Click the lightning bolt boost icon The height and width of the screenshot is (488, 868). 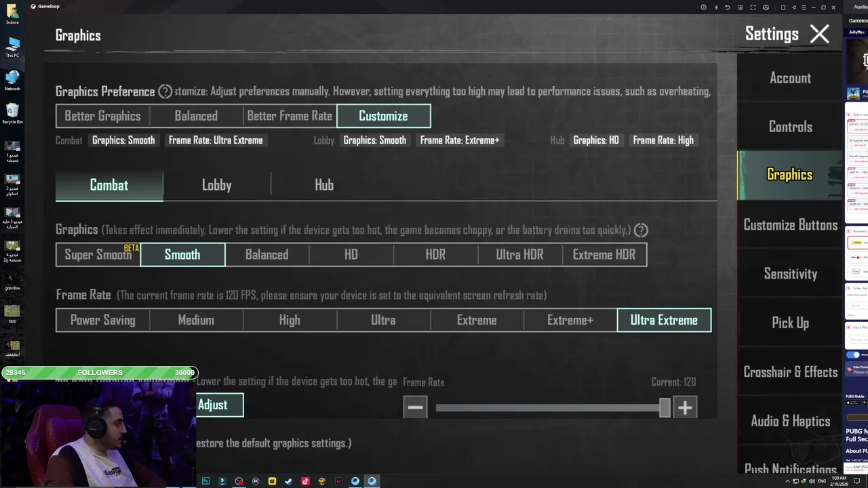[716, 7]
